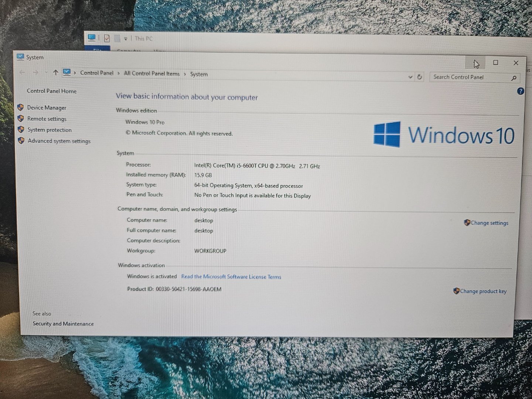
Task: Click the Control Panel breadcrumb
Action: pos(97,73)
